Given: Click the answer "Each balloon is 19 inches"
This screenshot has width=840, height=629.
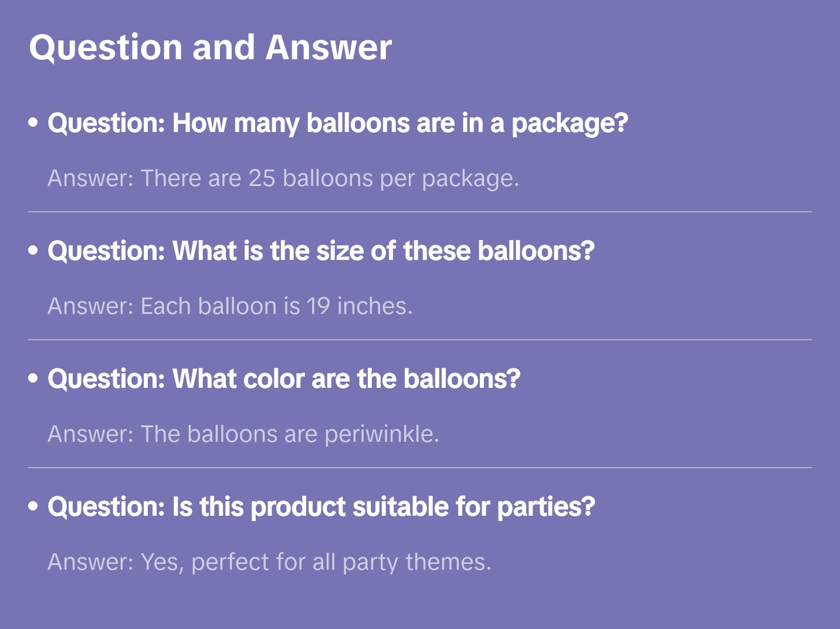Looking at the screenshot, I should 230,306.
